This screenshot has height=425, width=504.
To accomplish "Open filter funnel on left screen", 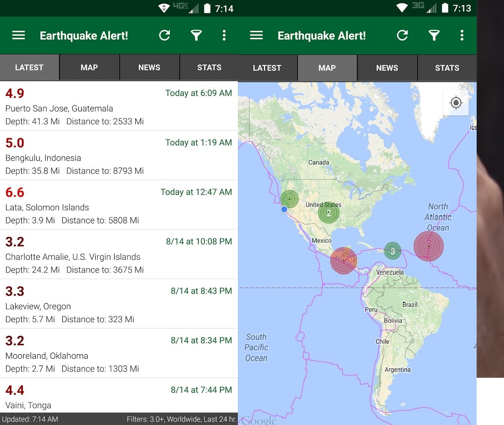I will (196, 35).
